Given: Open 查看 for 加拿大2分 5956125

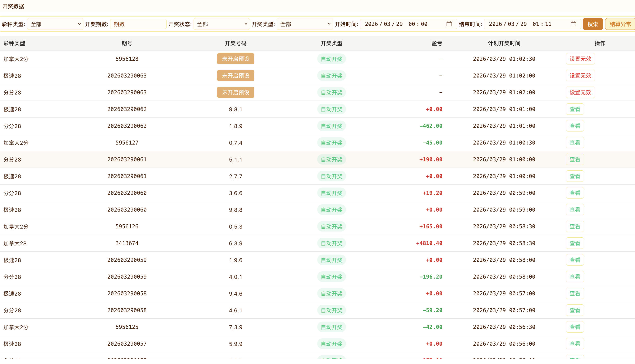Looking at the screenshot, I should point(575,327).
